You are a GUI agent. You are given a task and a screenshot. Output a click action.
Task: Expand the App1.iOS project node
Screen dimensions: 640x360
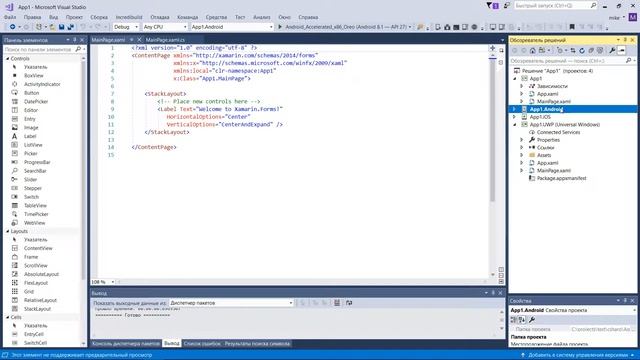(514, 117)
